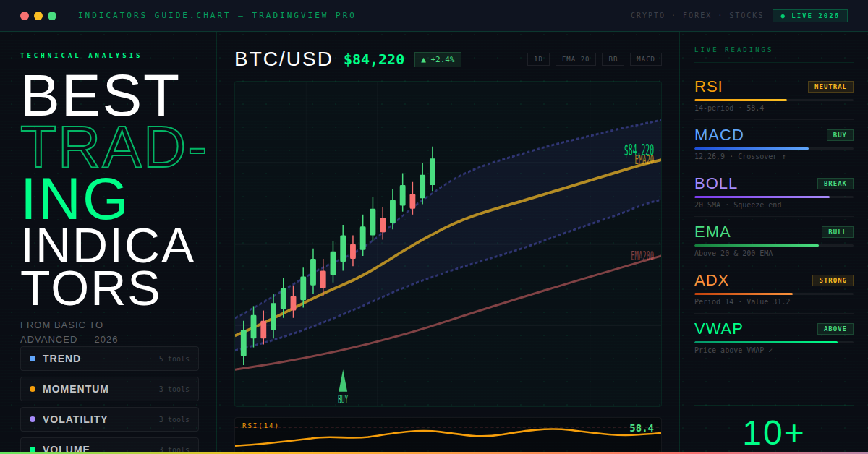Click the $84,220 price beside BTC/USD
Image resolution: width=868 pixels, height=454 pixels.
click(374, 59)
